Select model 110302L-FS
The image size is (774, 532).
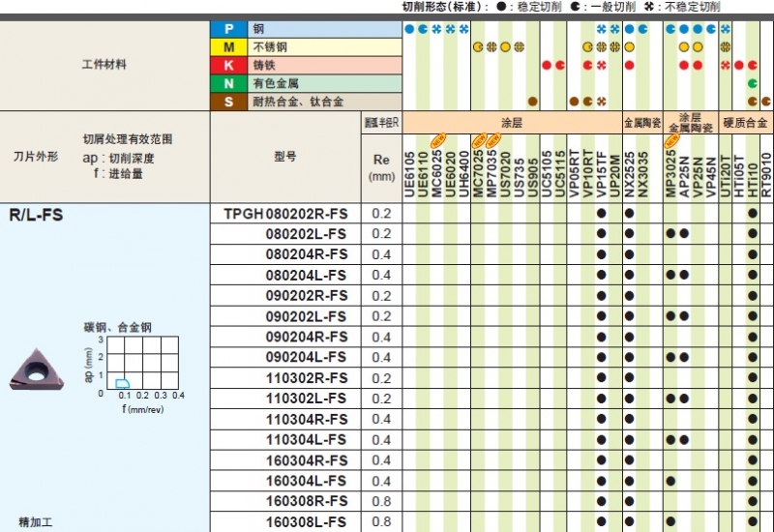click(x=306, y=399)
